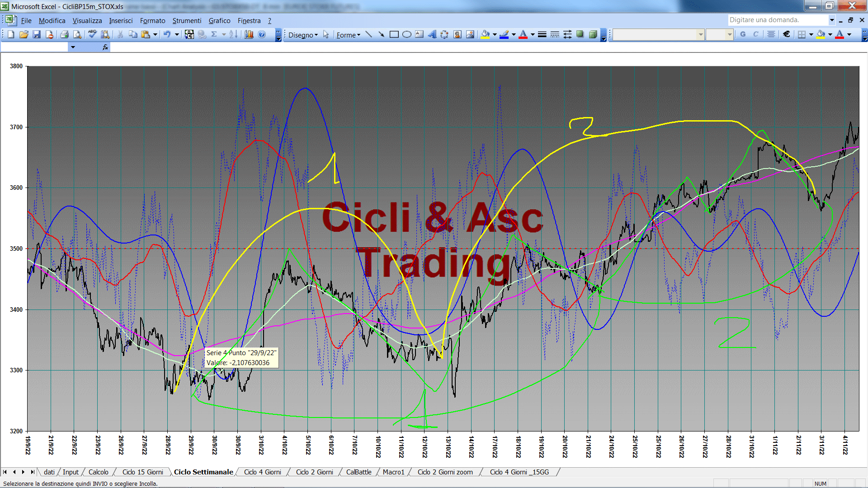Screen dimensions: 868x488
Task: Open the Modifica menu
Action: point(52,21)
